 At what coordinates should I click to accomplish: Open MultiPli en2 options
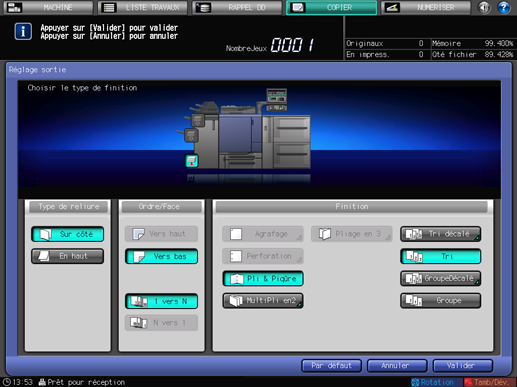(x=263, y=301)
